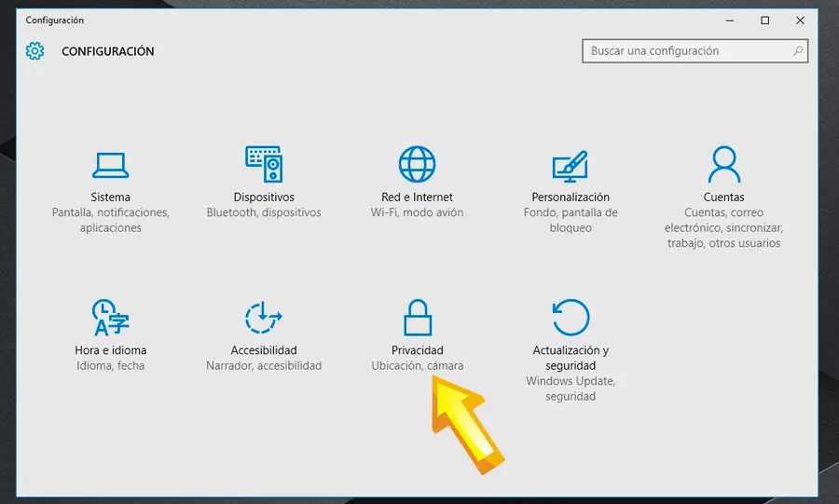This screenshot has width=839, height=504.
Task: Open the Sistema laptop icon
Action: 110,165
